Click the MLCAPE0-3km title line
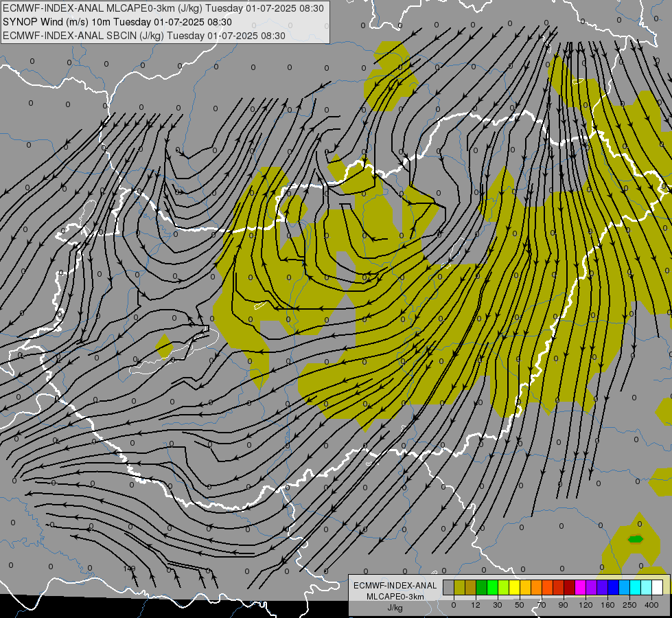672x618 pixels. [163, 8]
